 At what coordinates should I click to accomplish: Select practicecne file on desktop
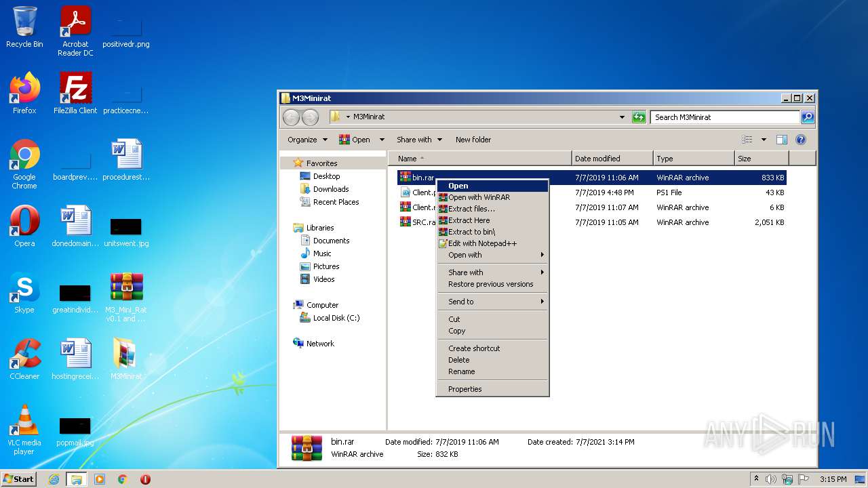point(126,98)
